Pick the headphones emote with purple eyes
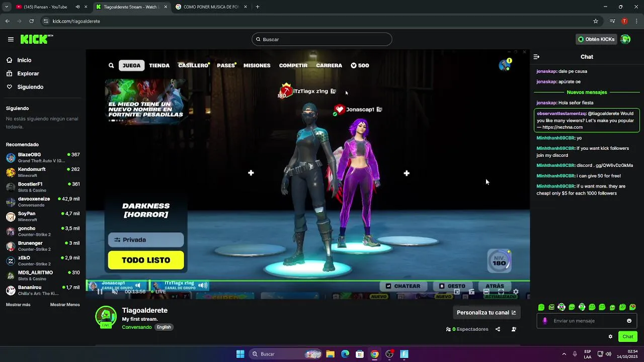The height and width of the screenshot is (362, 644). 561,307
